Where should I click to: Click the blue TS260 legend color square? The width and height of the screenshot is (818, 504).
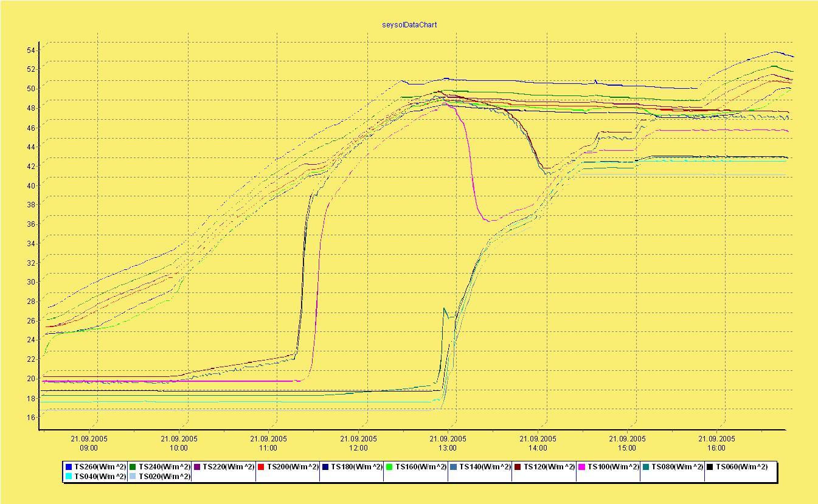point(69,467)
